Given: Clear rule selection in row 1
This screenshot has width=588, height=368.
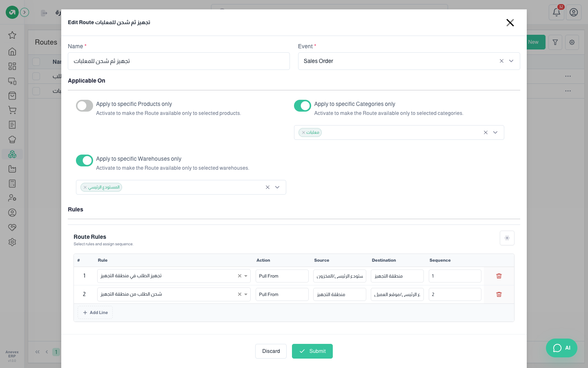Looking at the screenshot, I should (x=240, y=276).
